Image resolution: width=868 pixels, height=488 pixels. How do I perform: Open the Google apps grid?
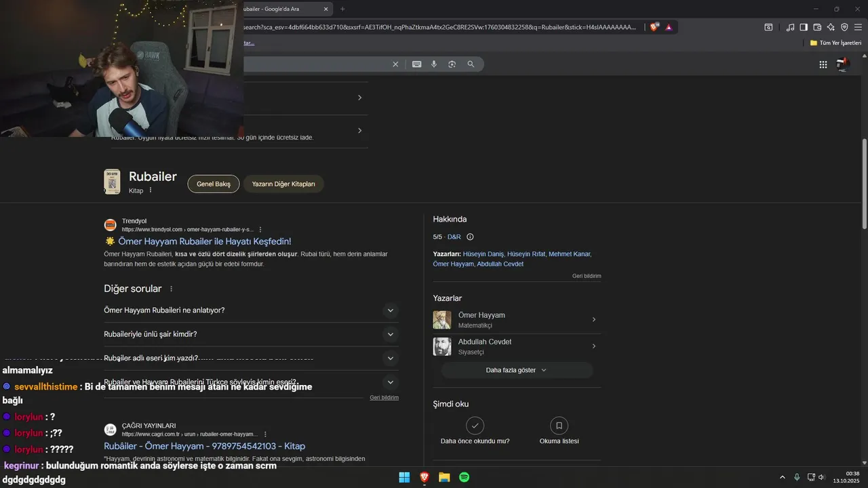(823, 64)
